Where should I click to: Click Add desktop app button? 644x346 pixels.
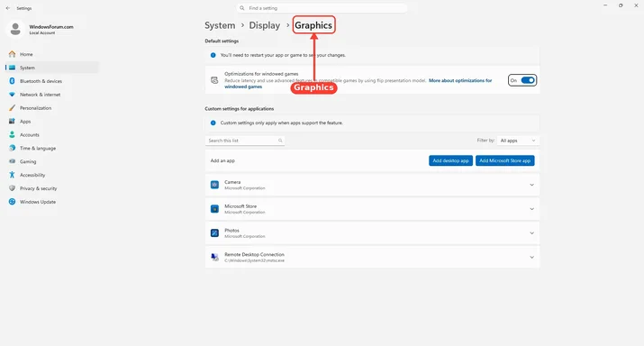[450, 160]
